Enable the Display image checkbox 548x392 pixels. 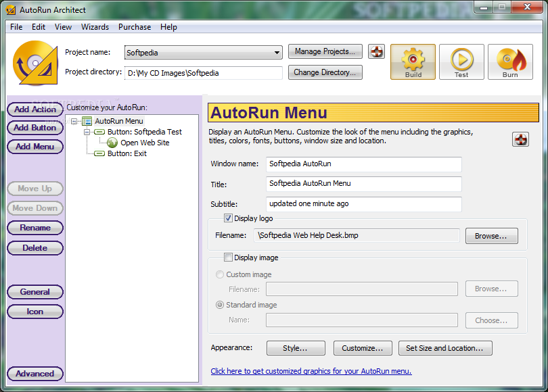coord(228,258)
